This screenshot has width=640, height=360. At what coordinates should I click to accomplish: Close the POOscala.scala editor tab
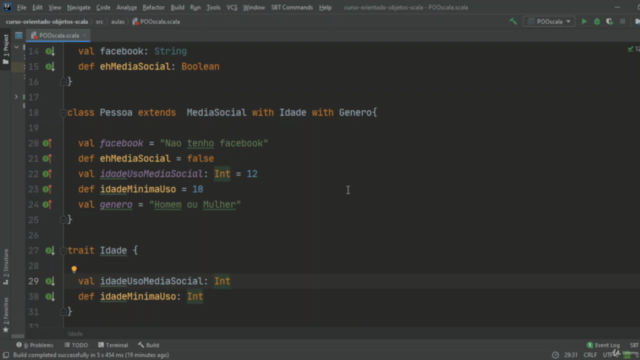click(84, 36)
